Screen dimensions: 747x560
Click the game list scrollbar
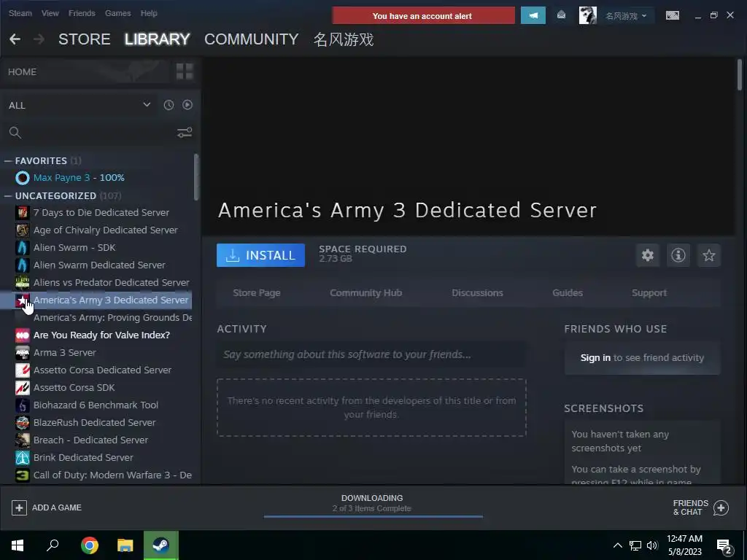point(196,176)
